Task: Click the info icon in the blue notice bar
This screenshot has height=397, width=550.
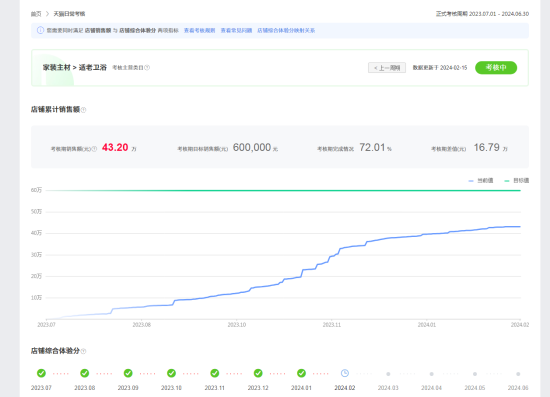Action: (x=40, y=31)
